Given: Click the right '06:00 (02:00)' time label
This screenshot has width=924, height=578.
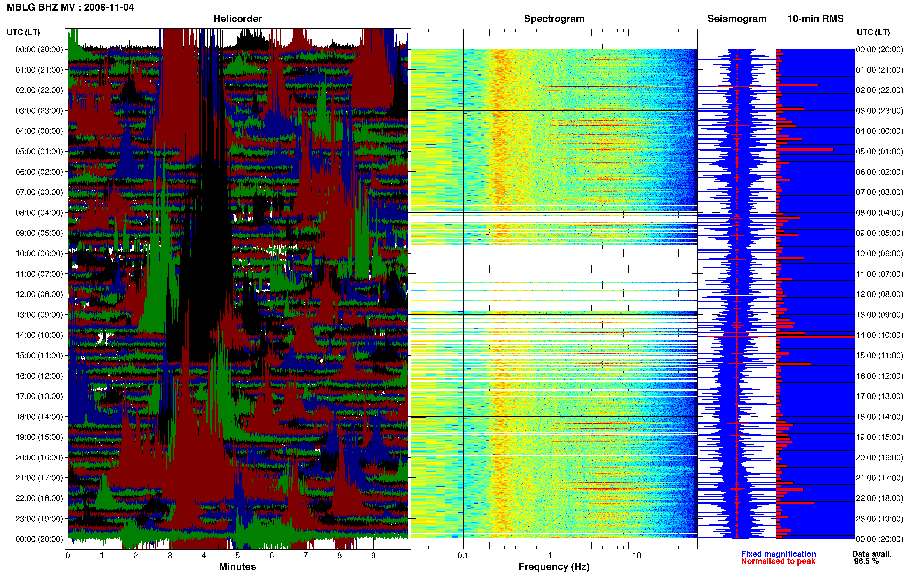Looking at the screenshot, I should (x=879, y=172).
